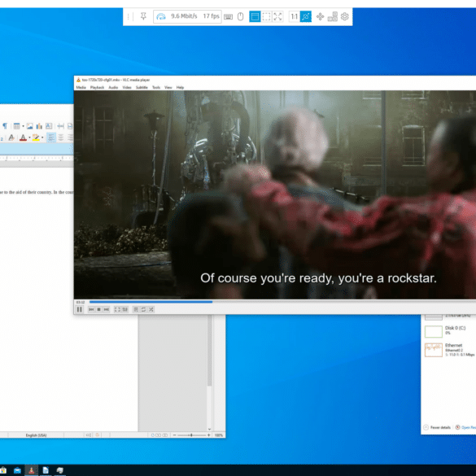Click the Writer document text line
476x476 pixels.
coord(37,192)
